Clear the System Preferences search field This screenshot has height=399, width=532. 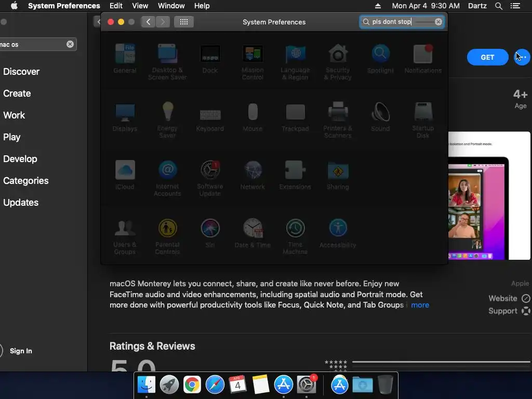point(438,22)
